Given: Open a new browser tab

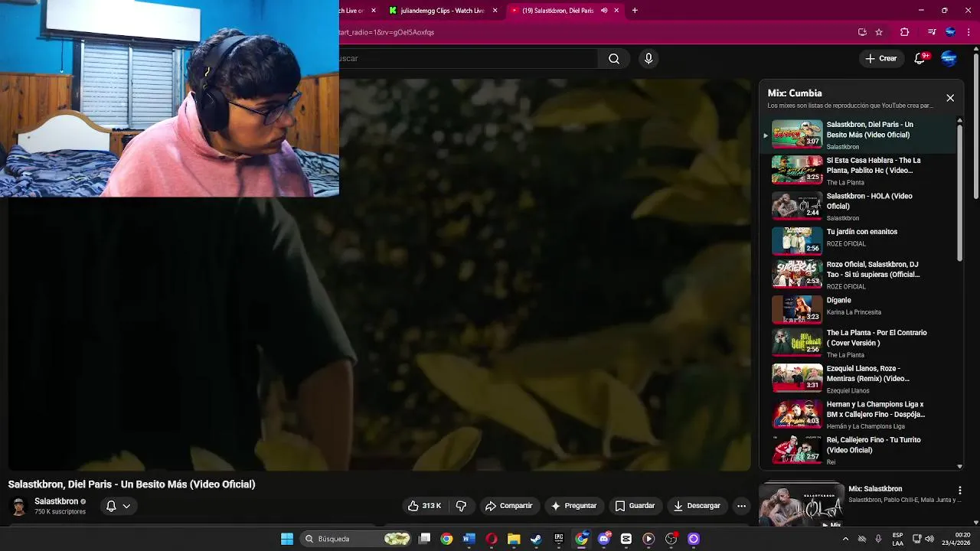Looking at the screenshot, I should [x=635, y=11].
